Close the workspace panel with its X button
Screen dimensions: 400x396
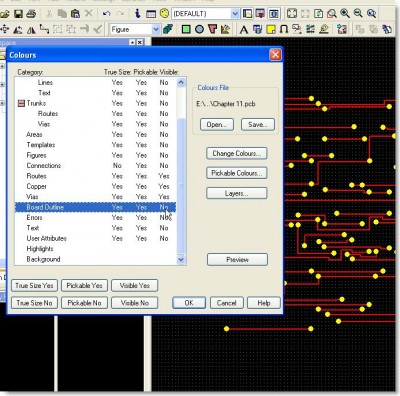point(140,42)
